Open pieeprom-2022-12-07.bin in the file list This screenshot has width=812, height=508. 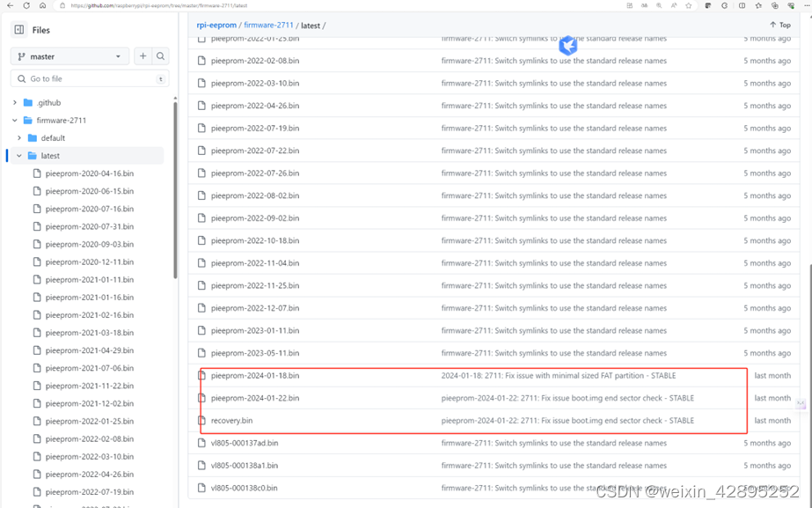tap(255, 308)
